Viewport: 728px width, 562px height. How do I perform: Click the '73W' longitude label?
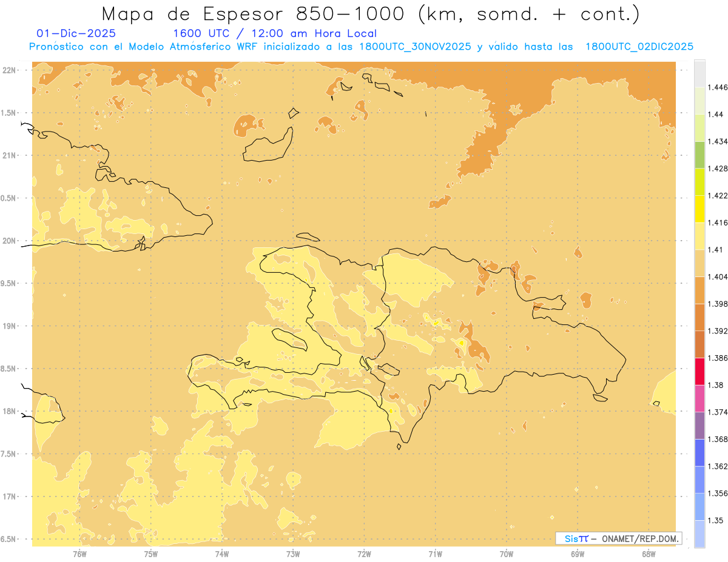pos(293,554)
